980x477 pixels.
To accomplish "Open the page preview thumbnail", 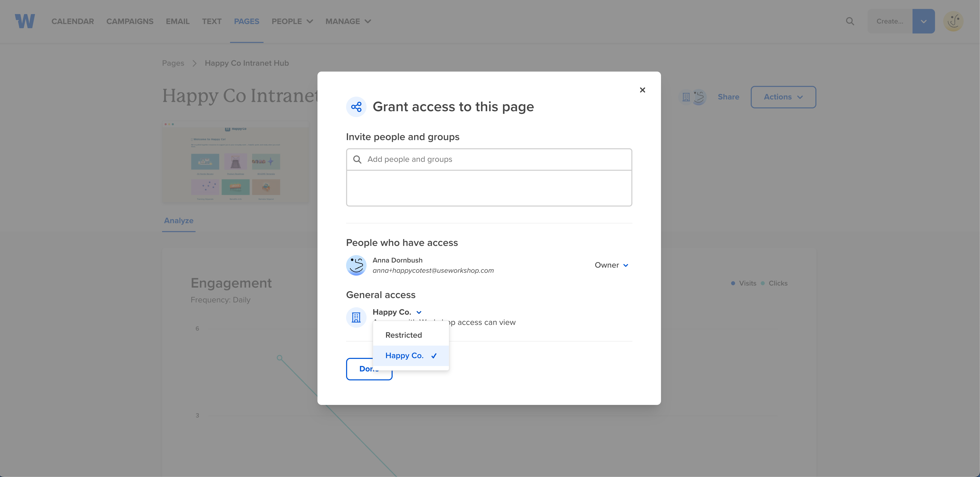I will coord(235,162).
